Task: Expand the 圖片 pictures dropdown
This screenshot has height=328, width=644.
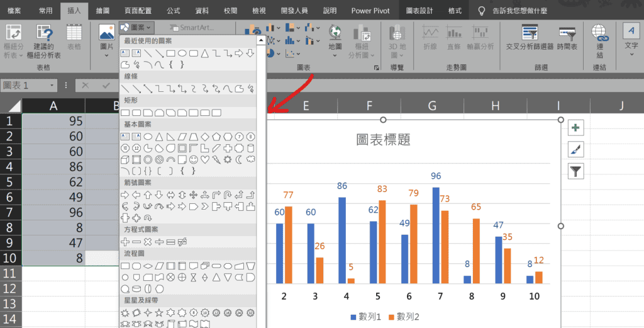Action: (107, 55)
